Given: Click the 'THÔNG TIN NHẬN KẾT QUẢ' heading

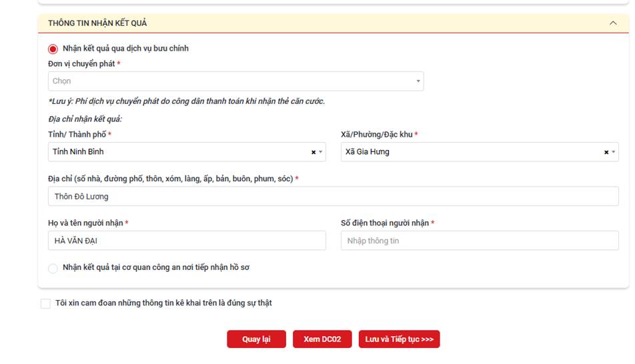Looking at the screenshot, I should (x=97, y=23).
